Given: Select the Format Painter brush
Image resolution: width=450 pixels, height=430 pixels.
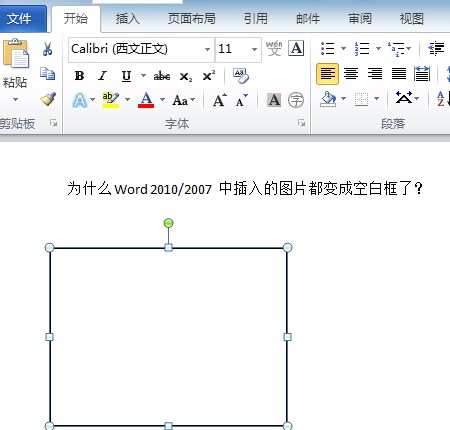Looking at the screenshot, I should 48,99.
